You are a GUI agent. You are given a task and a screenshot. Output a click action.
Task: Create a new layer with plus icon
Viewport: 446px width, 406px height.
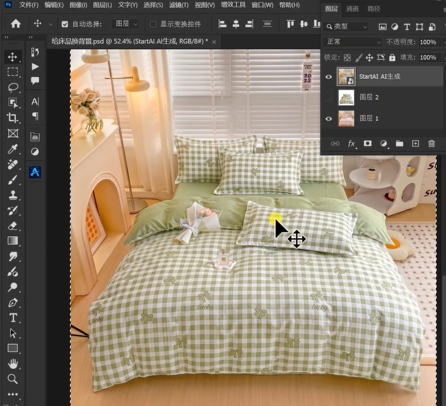click(x=415, y=144)
